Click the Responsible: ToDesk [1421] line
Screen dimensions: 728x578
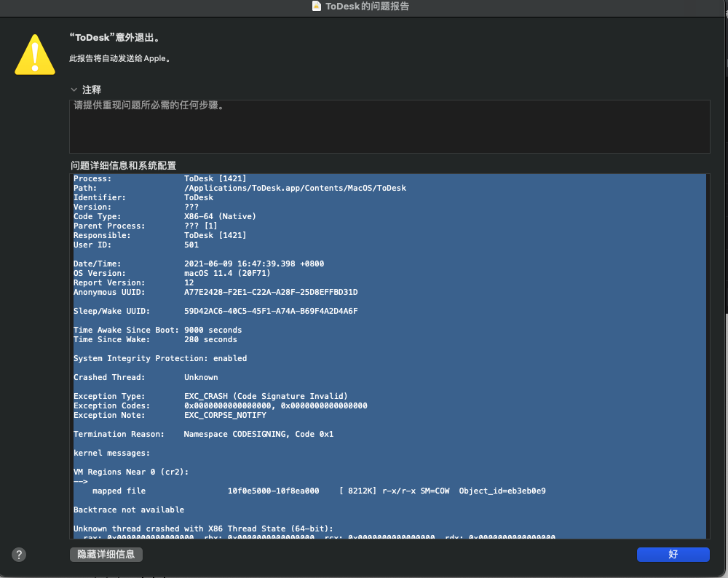(x=159, y=235)
